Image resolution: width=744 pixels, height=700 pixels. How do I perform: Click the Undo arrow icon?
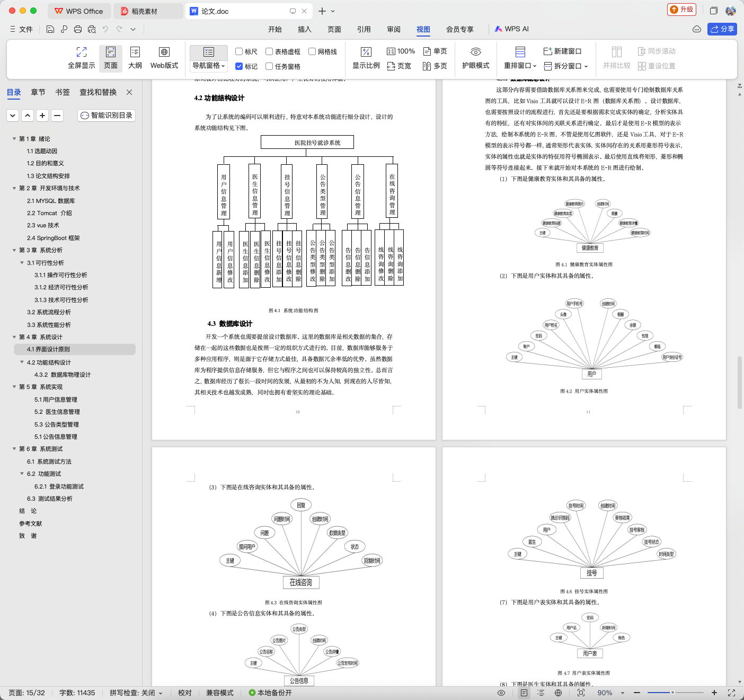click(105, 29)
